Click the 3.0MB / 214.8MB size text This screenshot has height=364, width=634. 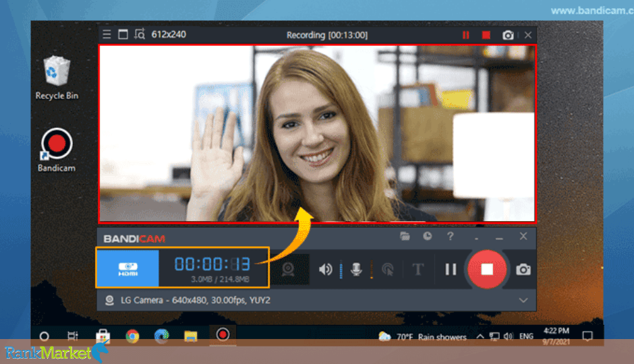[220, 279]
